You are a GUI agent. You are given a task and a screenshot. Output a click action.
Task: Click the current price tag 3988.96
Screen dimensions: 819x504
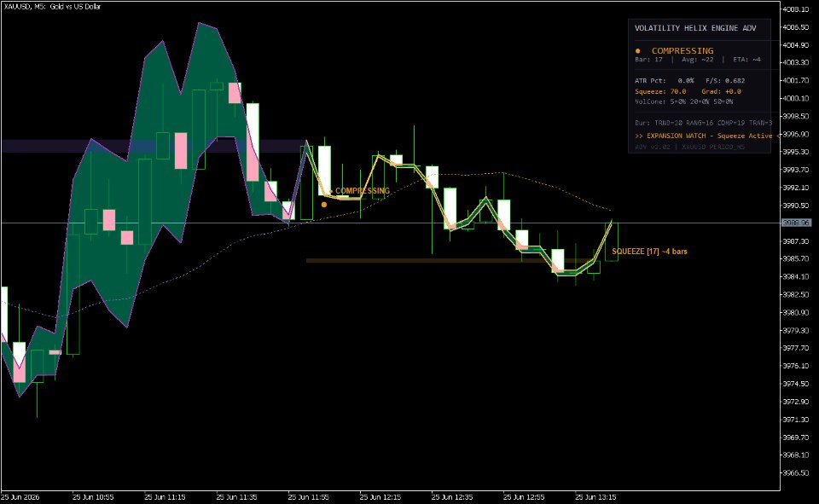796,223
